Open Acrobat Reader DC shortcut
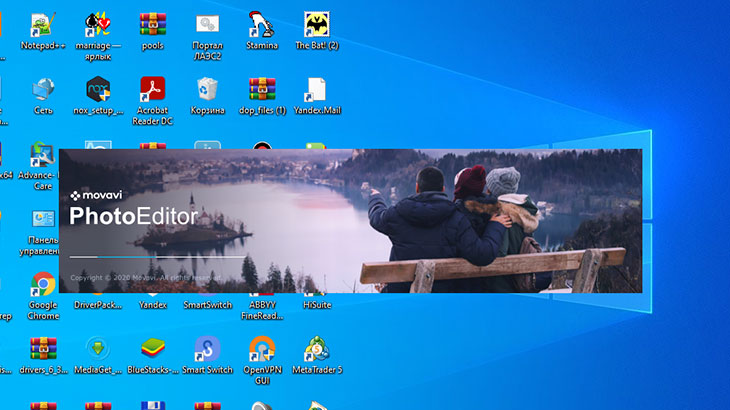This screenshot has height=410, width=730. pyautogui.click(x=152, y=90)
